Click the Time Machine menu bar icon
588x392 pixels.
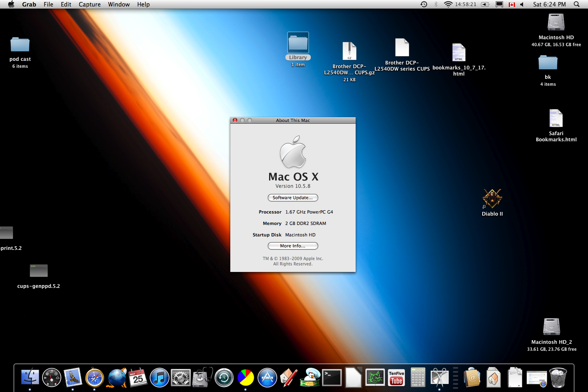(x=424, y=4)
